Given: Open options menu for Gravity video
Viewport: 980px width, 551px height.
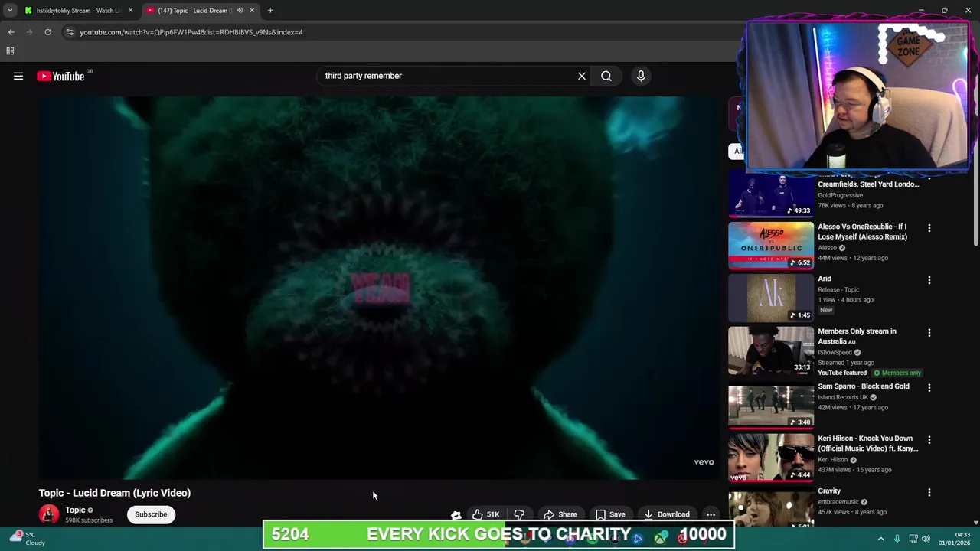Looking at the screenshot, I should 929,493.
